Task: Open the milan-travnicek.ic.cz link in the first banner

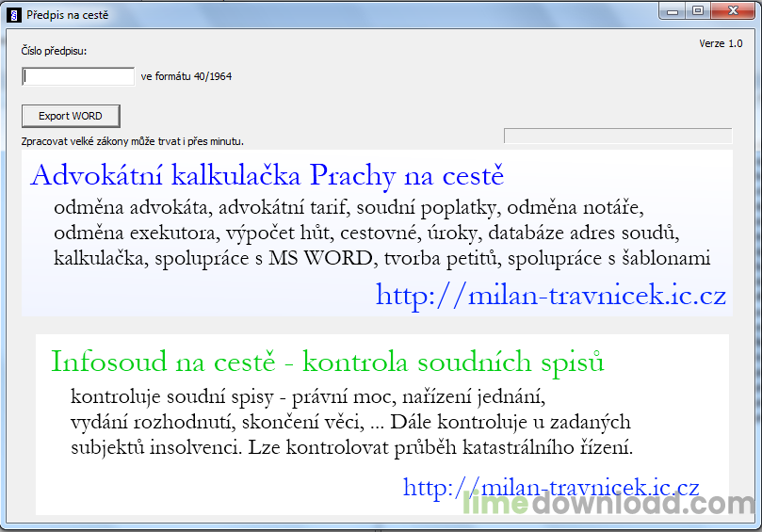Action: (x=551, y=295)
